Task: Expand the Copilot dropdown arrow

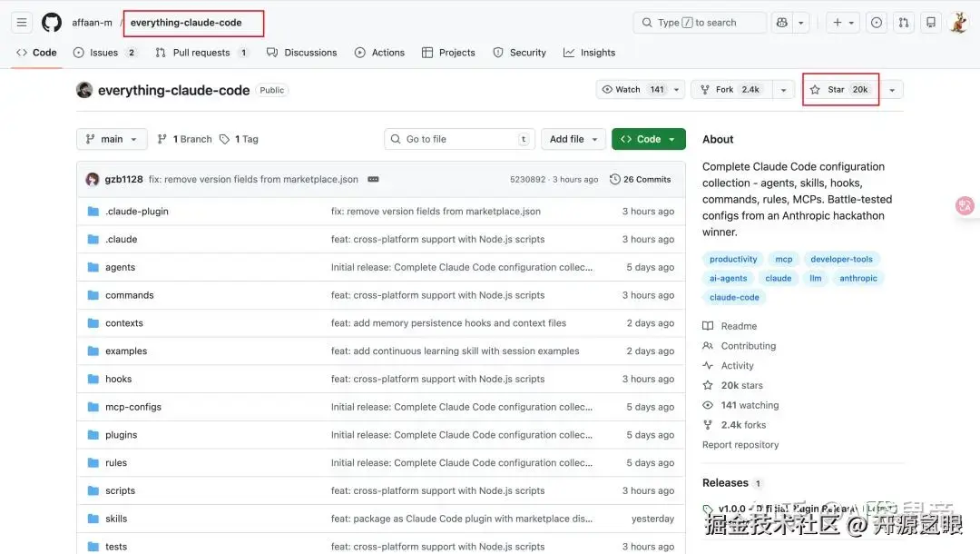Action: (x=800, y=23)
